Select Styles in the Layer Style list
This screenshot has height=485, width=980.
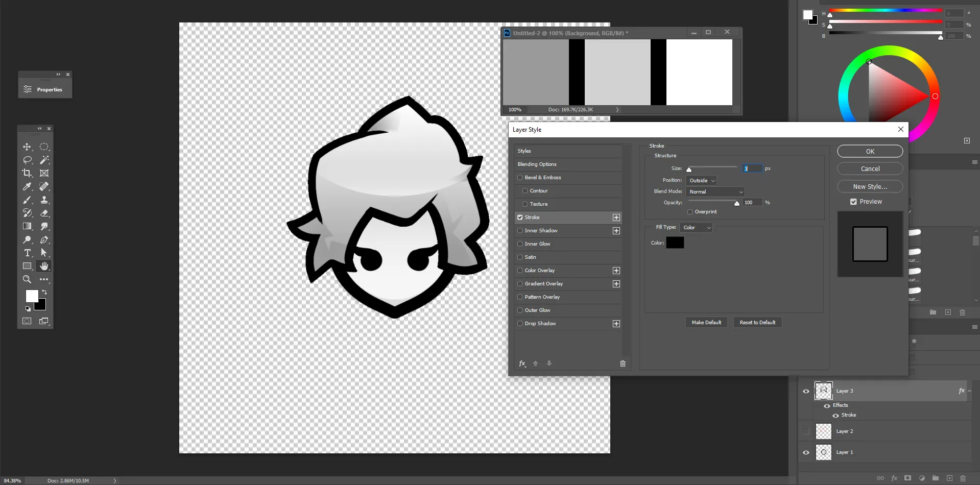[524, 151]
